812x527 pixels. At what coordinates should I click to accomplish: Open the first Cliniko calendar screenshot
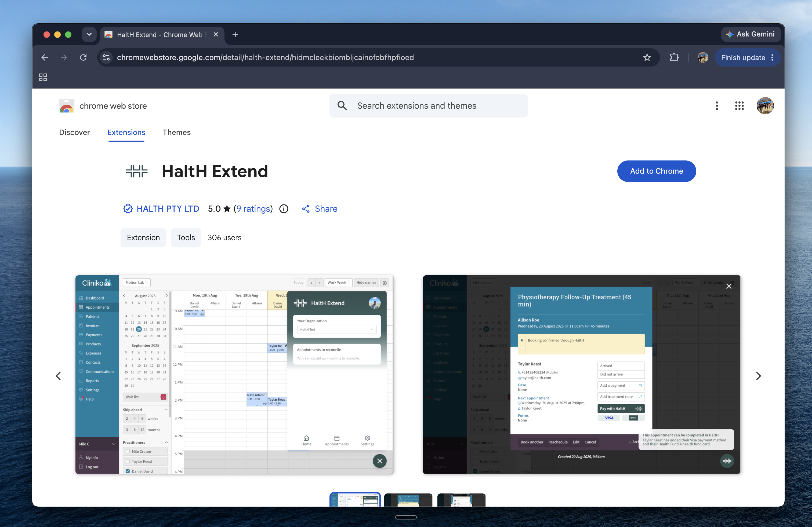(x=234, y=374)
